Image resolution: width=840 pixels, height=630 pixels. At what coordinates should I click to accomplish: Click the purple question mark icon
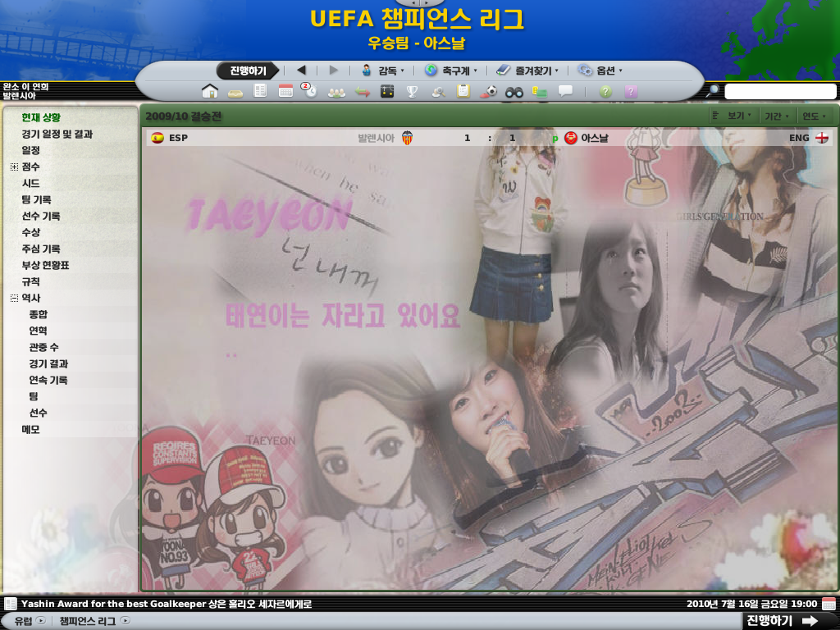[x=631, y=92]
